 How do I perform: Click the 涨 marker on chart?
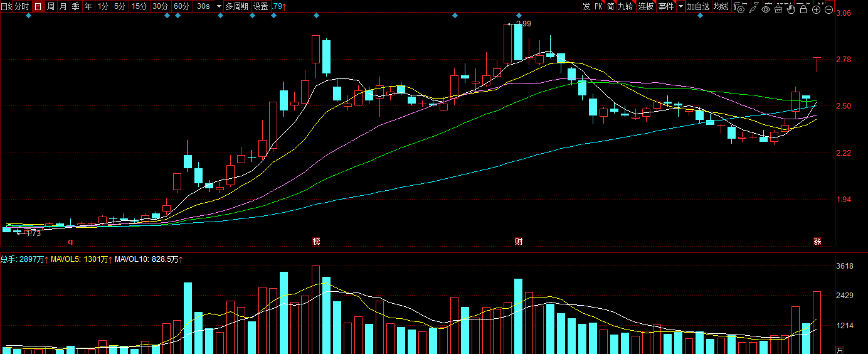(x=817, y=241)
